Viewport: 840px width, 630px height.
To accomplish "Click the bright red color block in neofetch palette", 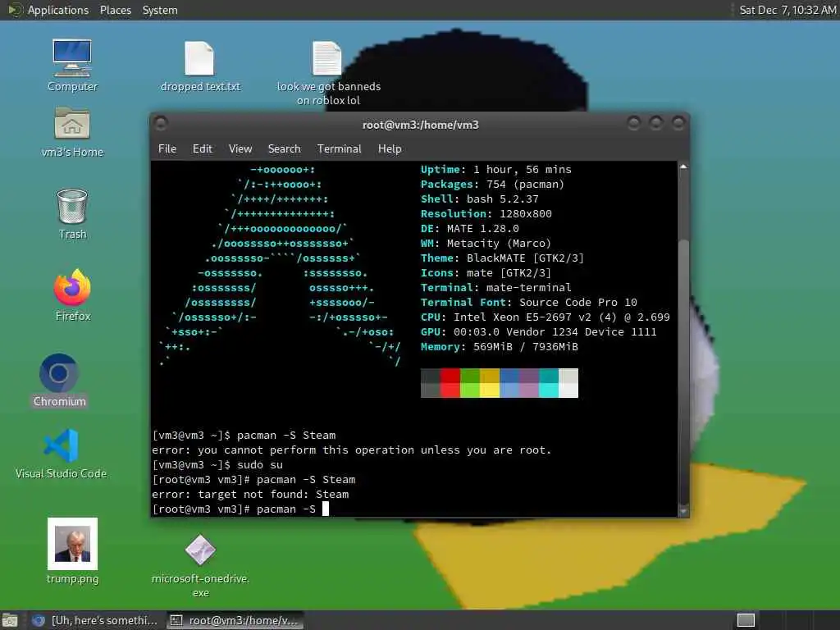I will [450, 390].
